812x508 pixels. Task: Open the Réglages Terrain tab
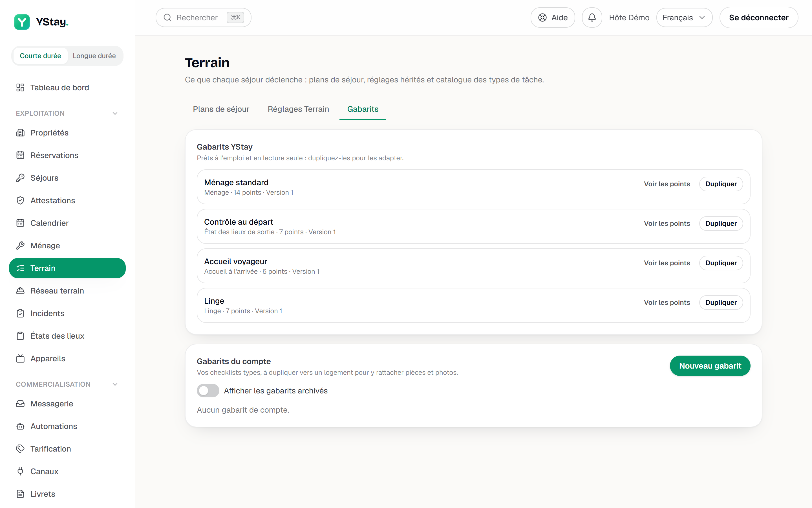[298, 109]
